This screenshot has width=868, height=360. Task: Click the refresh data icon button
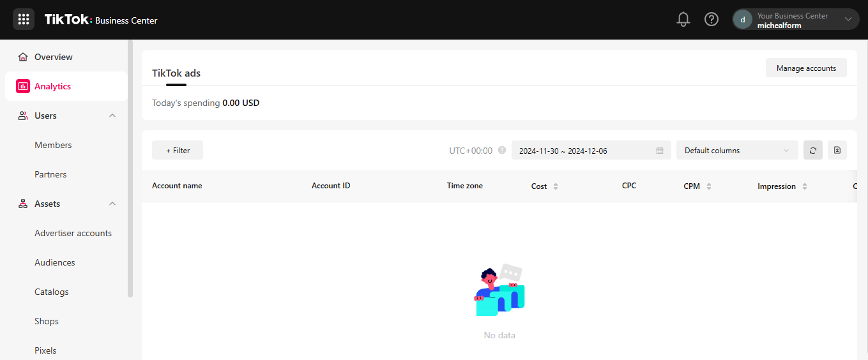813,150
